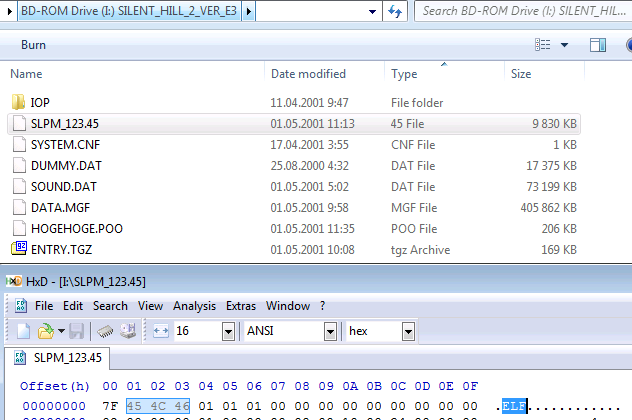
Task: Click the highlighted 4C byte in hex row
Action: point(158,406)
